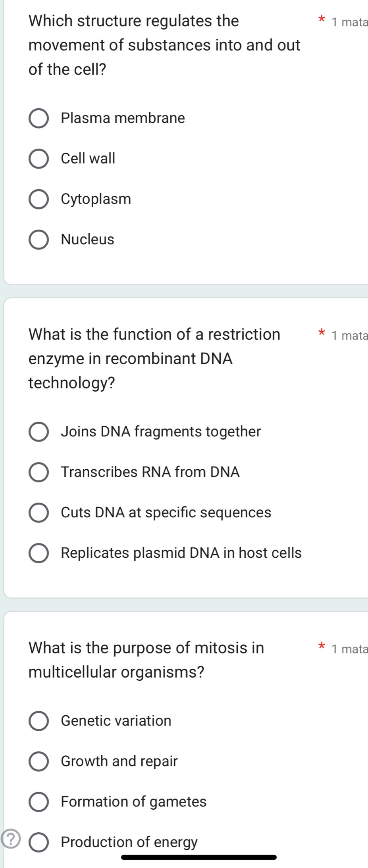Select Joins DNA fragments together
The image size is (368, 868).
(x=39, y=432)
